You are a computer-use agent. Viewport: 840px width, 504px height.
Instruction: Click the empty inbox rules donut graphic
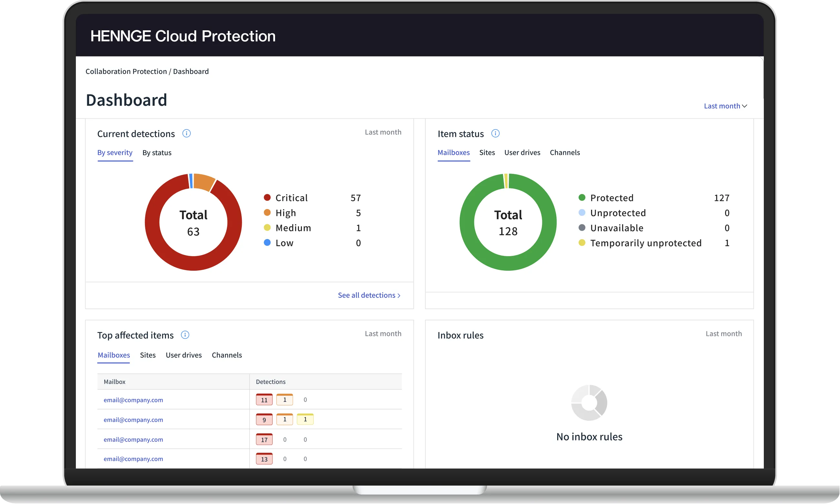click(x=589, y=403)
